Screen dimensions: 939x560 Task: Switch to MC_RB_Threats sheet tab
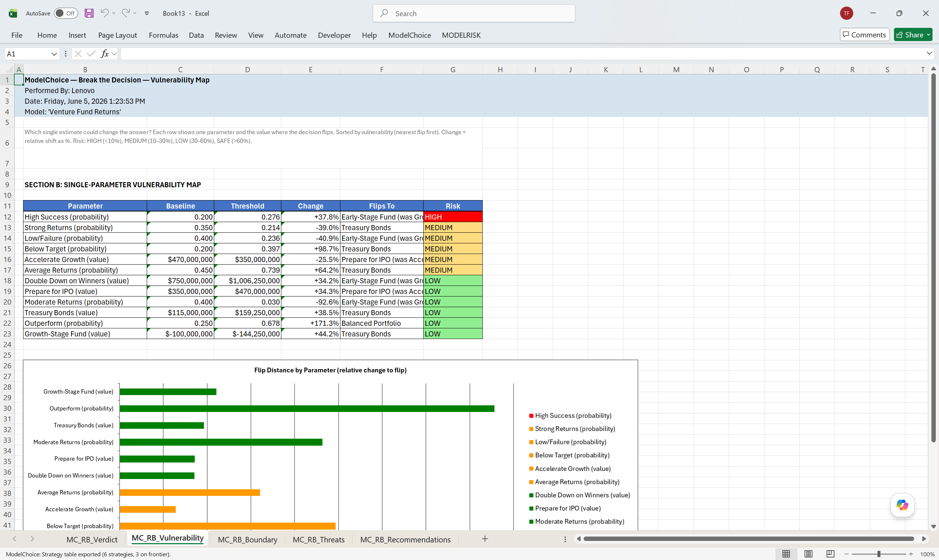point(318,539)
